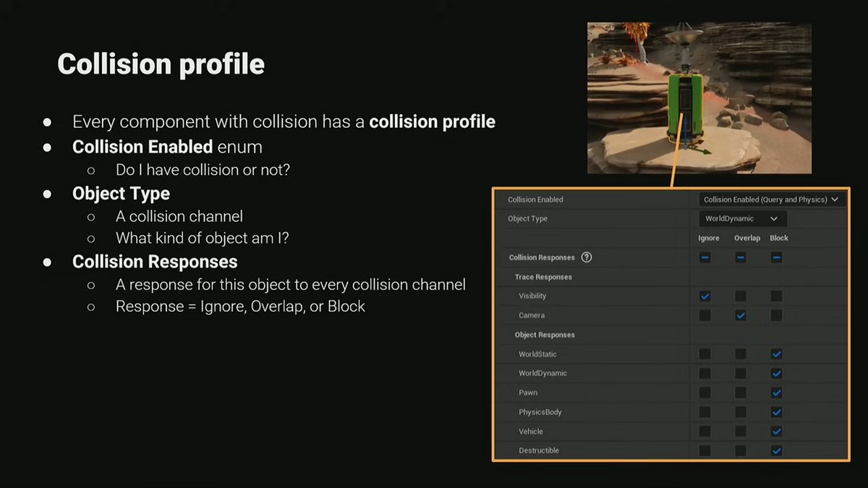The image size is (868, 488).
Task: Click the master Block tri-state box
Action: pyautogui.click(x=777, y=257)
